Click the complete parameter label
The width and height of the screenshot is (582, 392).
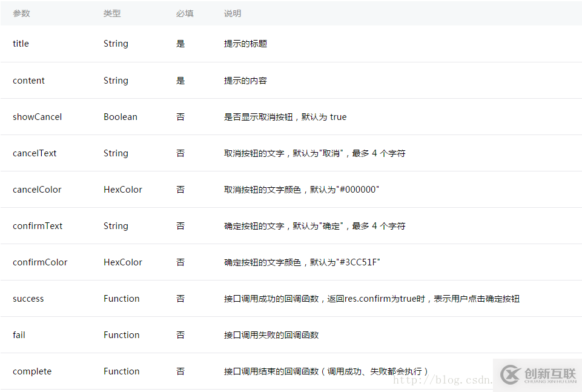point(31,371)
